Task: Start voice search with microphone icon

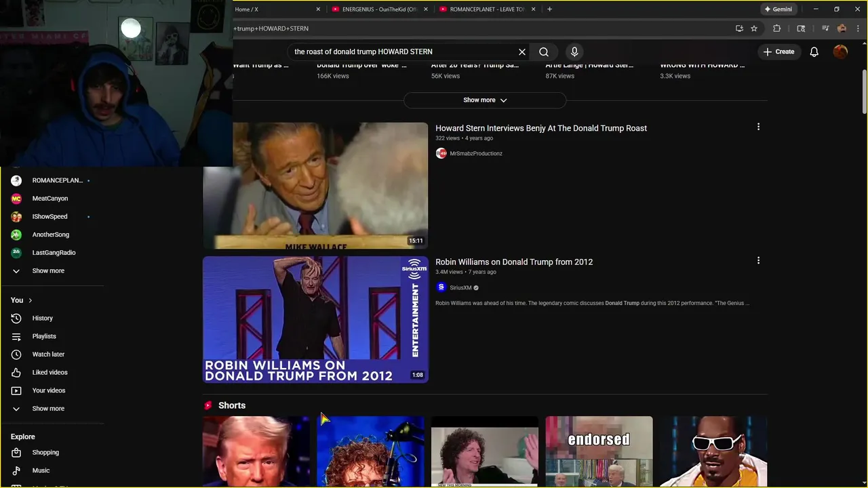Action: 574,52
